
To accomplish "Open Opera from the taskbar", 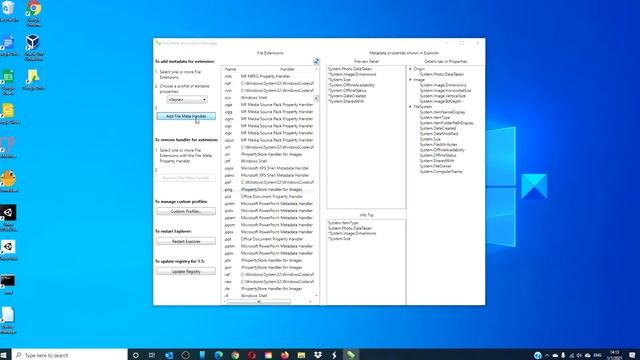I will coord(252,355).
